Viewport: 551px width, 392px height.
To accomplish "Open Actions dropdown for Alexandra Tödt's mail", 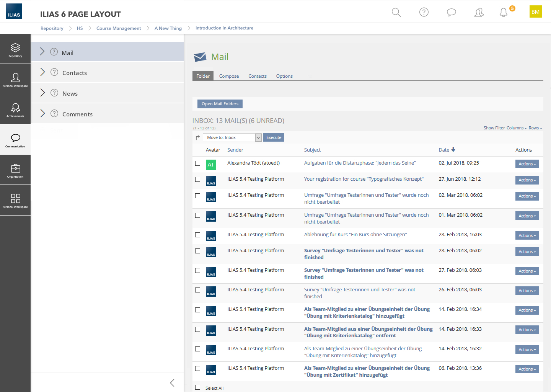I will pyautogui.click(x=527, y=164).
